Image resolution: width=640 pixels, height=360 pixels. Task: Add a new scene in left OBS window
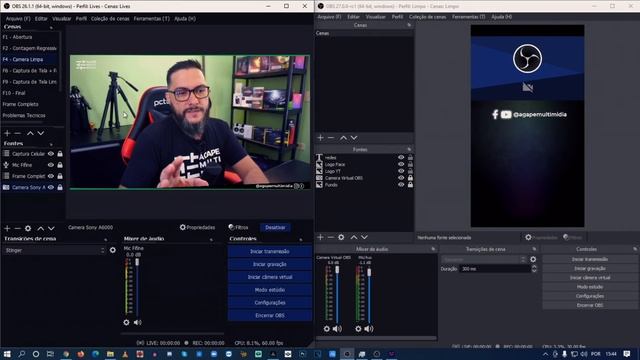7,133
